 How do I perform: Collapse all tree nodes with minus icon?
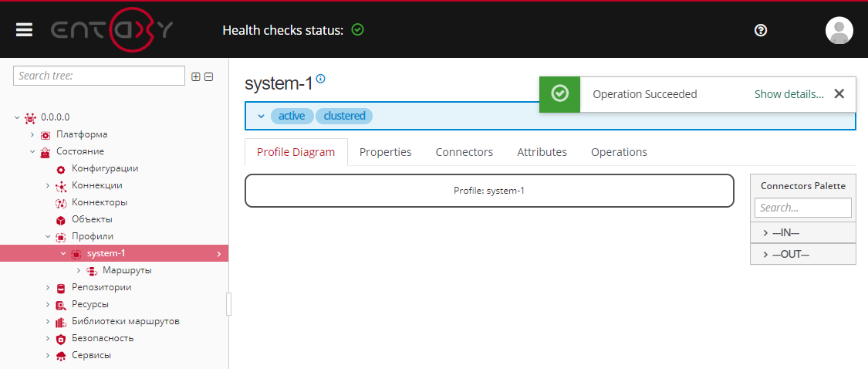tap(208, 76)
